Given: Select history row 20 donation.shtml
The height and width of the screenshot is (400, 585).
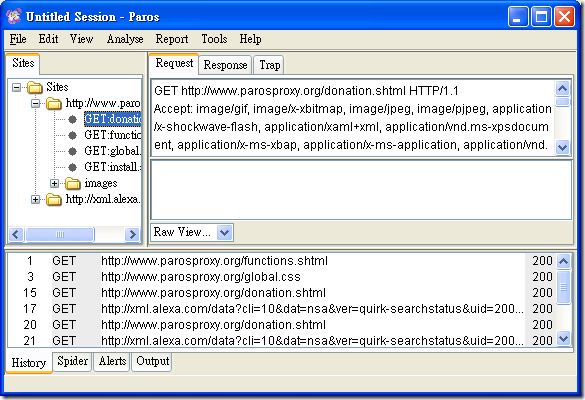Looking at the screenshot, I should (x=281, y=325).
